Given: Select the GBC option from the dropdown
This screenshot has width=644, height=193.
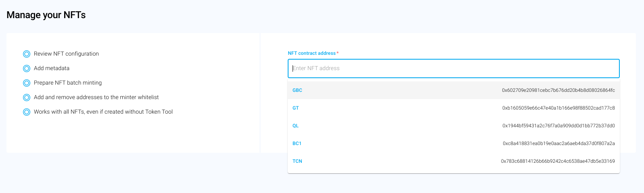Looking at the screenshot, I should click(297, 90).
